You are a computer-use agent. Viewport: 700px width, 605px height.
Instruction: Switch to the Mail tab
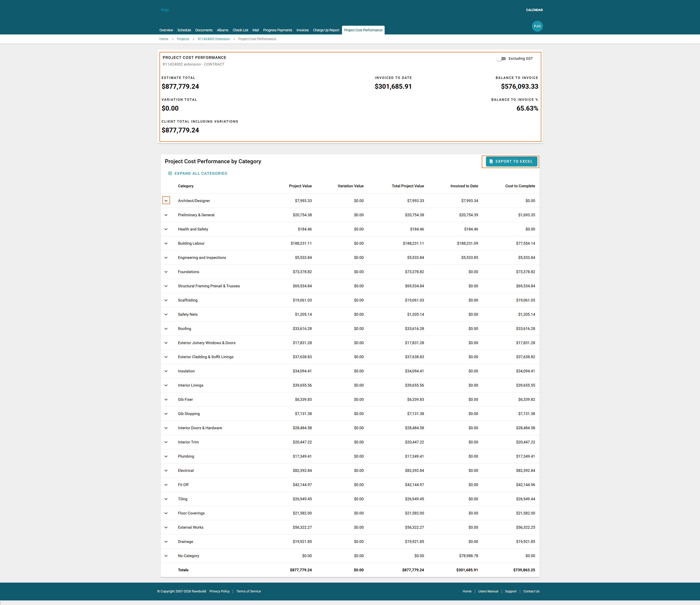tap(255, 30)
